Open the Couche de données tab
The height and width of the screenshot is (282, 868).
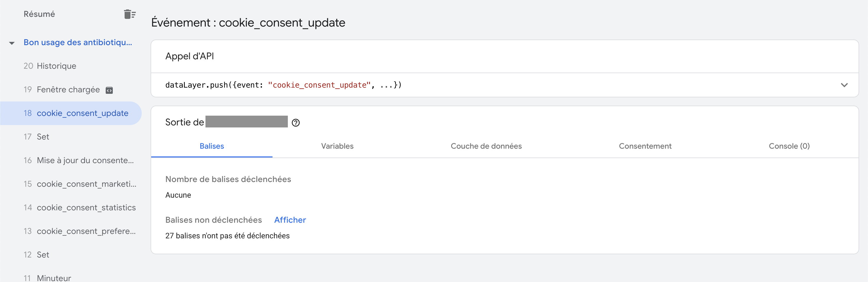click(x=486, y=146)
